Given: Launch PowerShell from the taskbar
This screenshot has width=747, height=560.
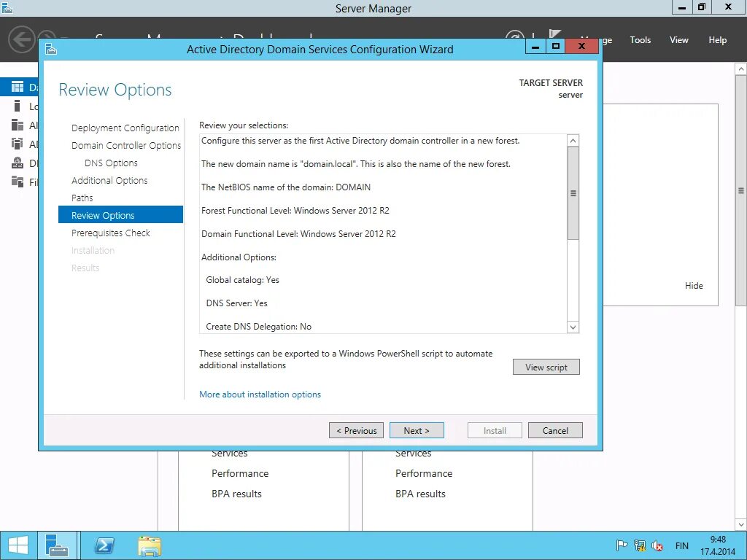Looking at the screenshot, I should pyautogui.click(x=104, y=545).
